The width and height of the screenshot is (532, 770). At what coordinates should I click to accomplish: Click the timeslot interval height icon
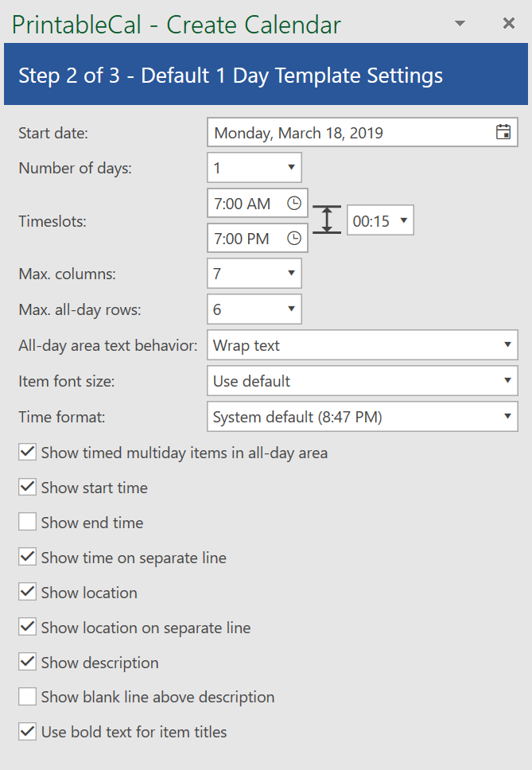[327, 219]
